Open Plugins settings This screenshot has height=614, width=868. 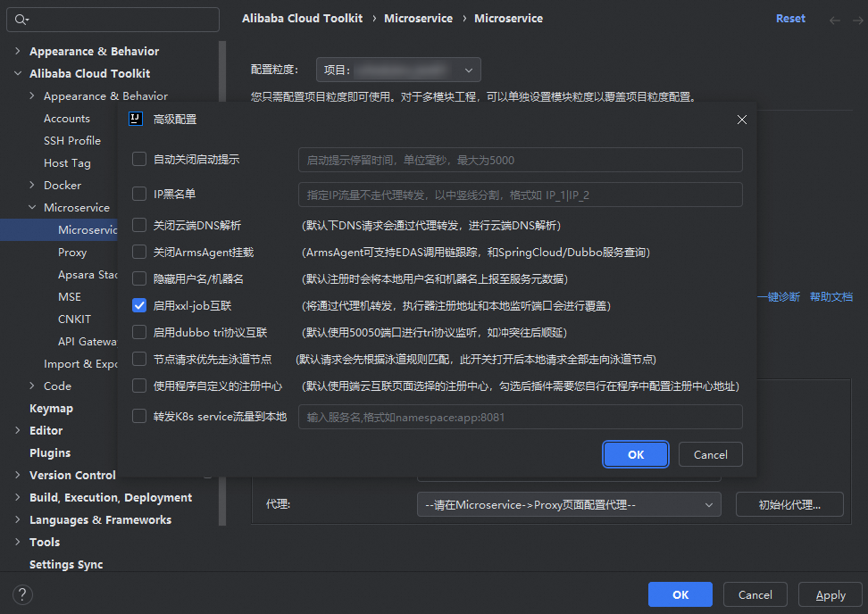click(x=50, y=453)
